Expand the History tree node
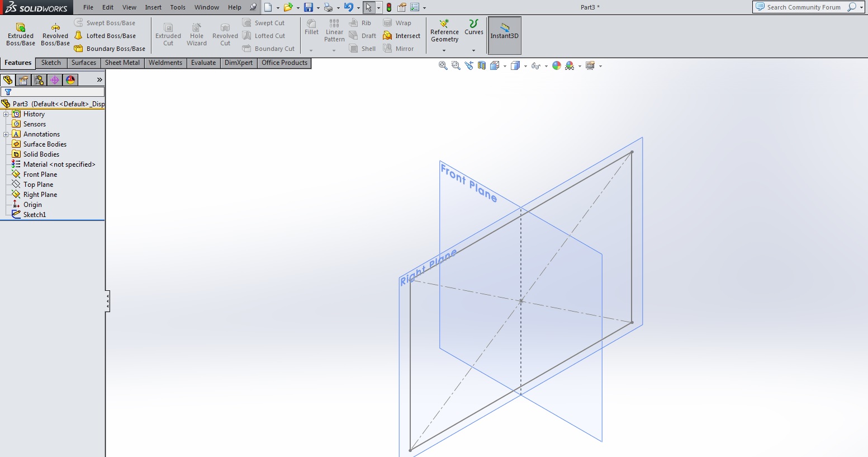This screenshot has height=457, width=868. (x=6, y=114)
